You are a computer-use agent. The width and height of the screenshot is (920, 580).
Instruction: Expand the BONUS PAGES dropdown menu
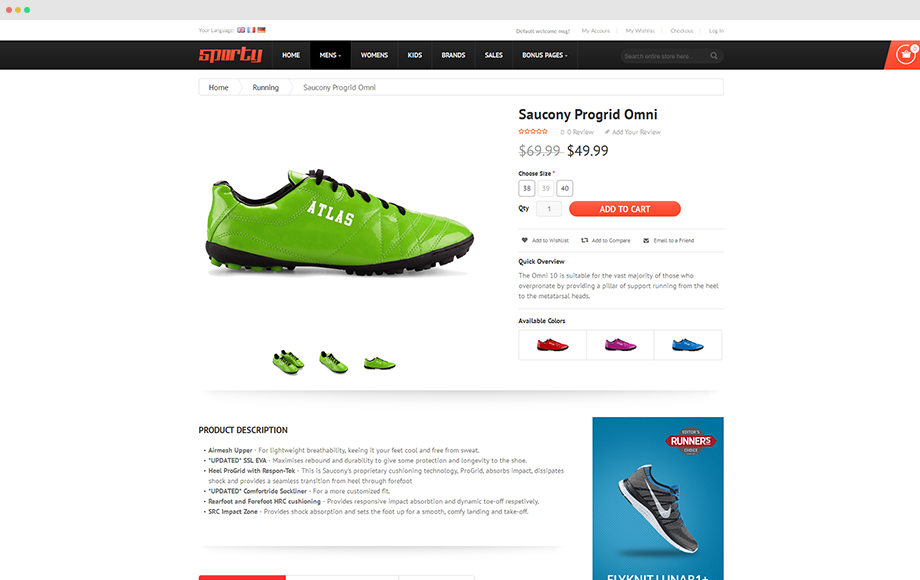click(x=545, y=55)
